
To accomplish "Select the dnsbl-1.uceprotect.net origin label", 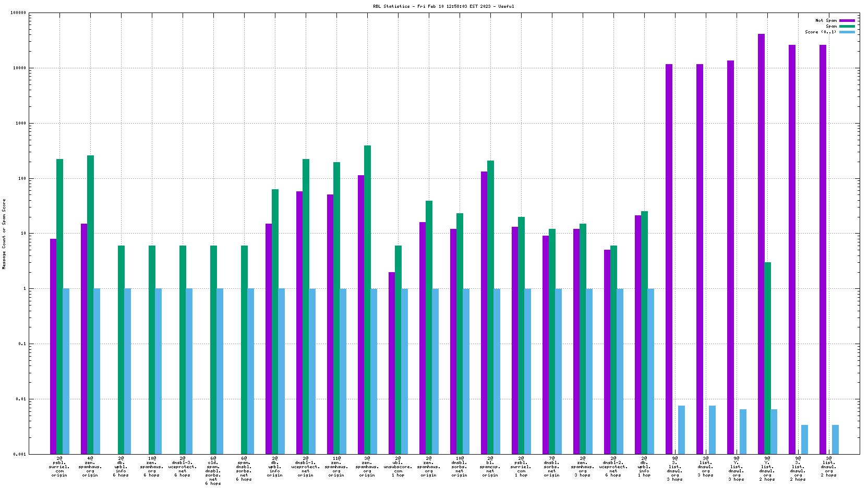I will coord(306,467).
